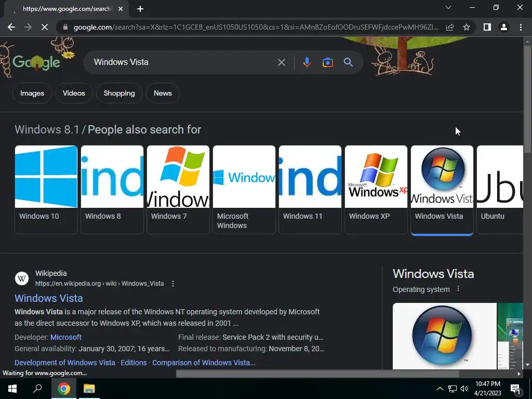Open Chrome's side panel
The height and width of the screenshot is (399, 532).
[x=487, y=27]
